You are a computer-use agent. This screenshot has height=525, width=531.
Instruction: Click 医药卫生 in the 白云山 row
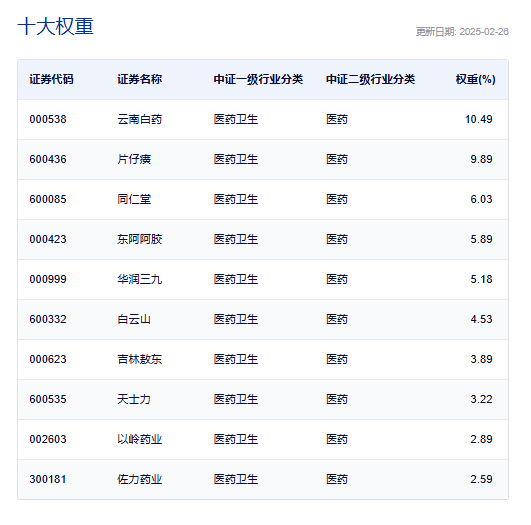click(x=236, y=319)
